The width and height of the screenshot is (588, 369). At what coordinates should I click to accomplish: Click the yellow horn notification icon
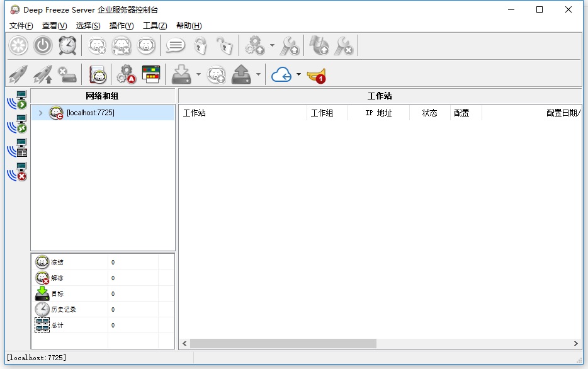[x=316, y=76]
